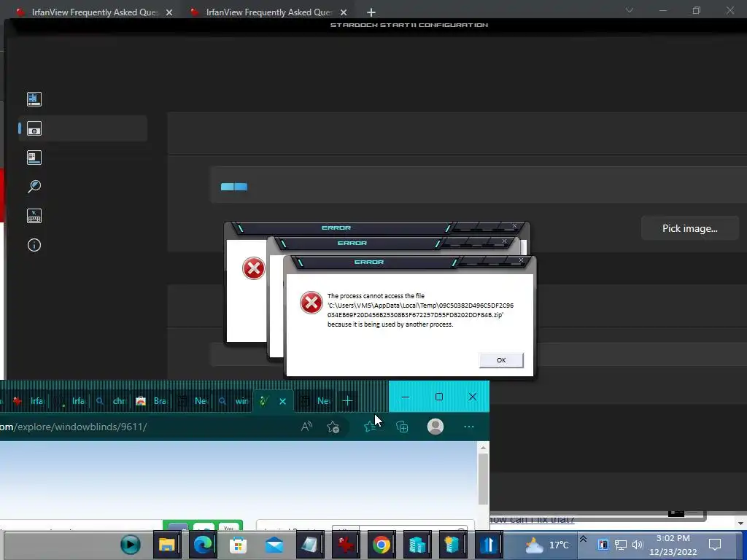This screenshot has width=747, height=560.
Task: Close the active Edge tab
Action: click(x=282, y=402)
